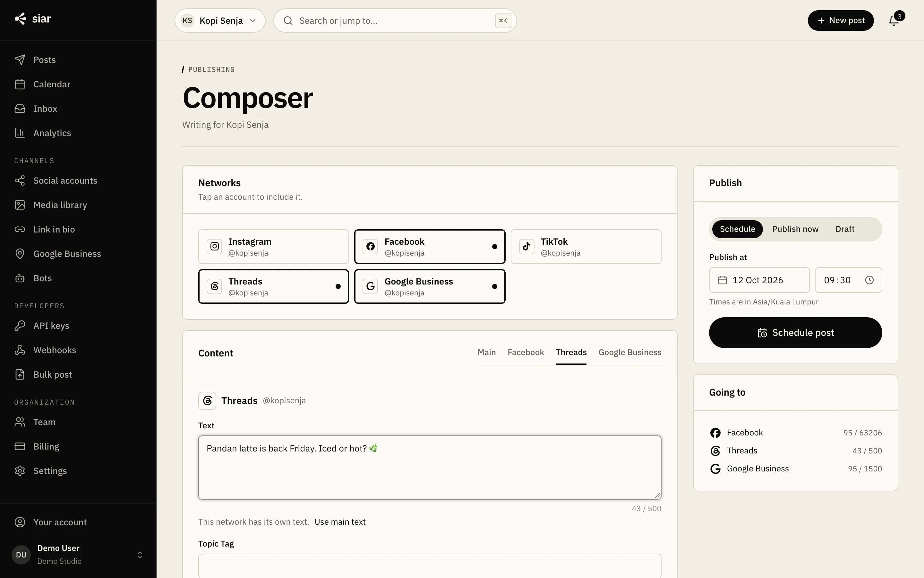The height and width of the screenshot is (578, 924).
Task: Click the siar logo
Action: (x=32, y=19)
